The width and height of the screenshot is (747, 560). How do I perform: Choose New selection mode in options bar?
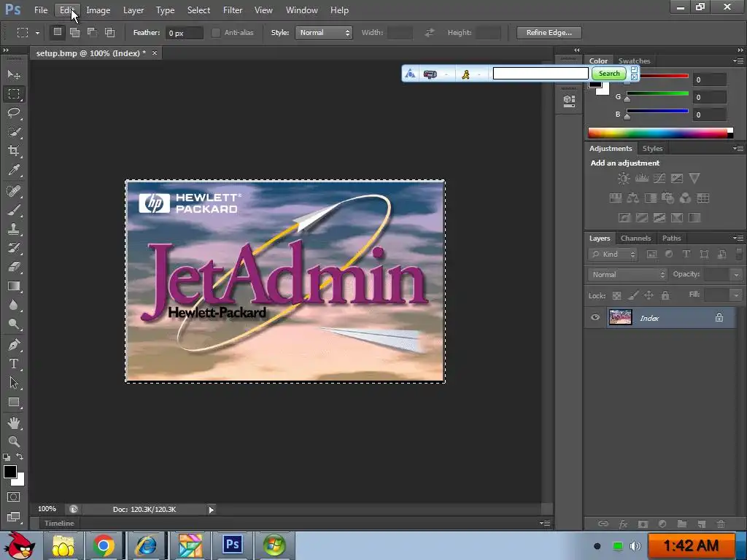pos(57,32)
